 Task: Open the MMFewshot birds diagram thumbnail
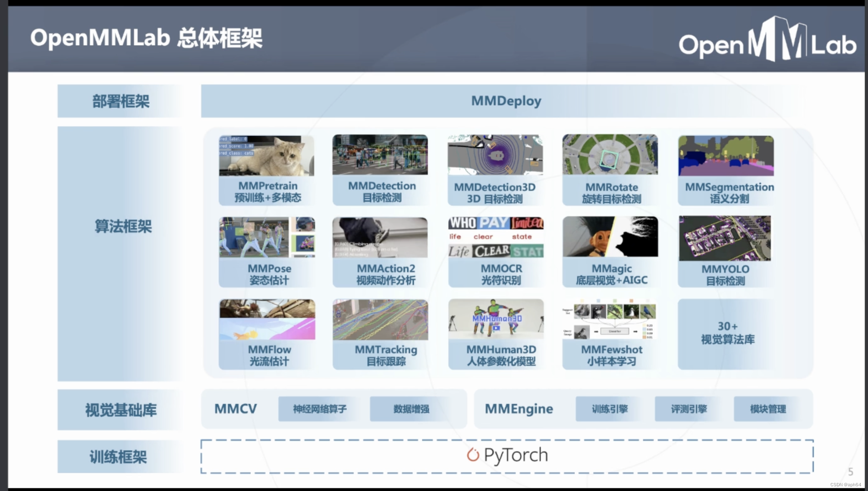(610, 319)
